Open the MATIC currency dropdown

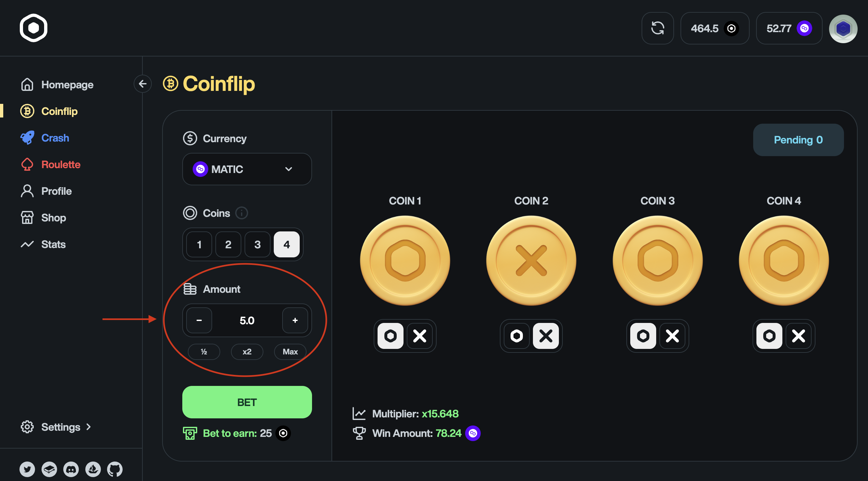[247, 169]
